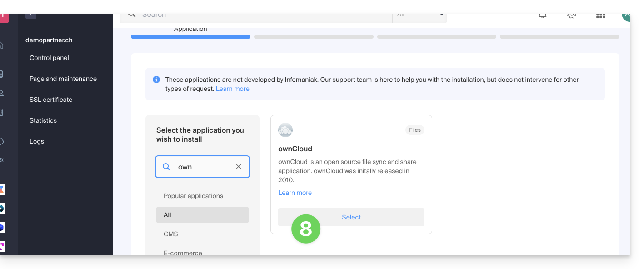Open the SSL certificate section

click(51, 100)
